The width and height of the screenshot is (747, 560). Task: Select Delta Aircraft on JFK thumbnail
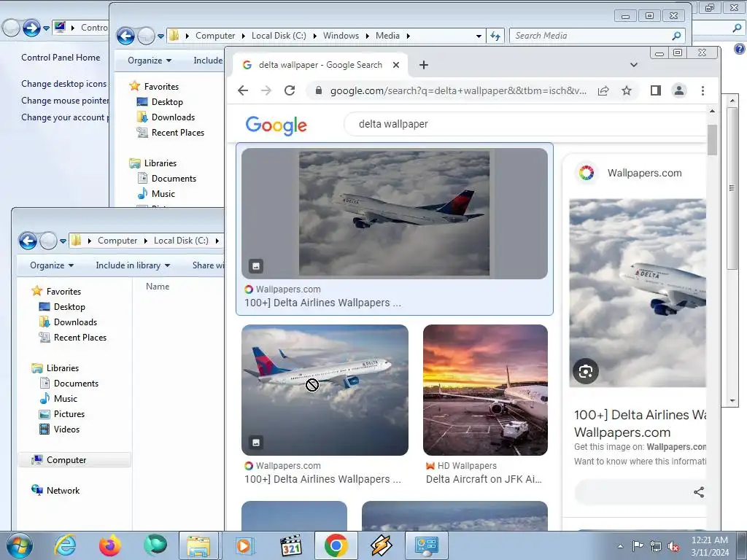click(485, 390)
